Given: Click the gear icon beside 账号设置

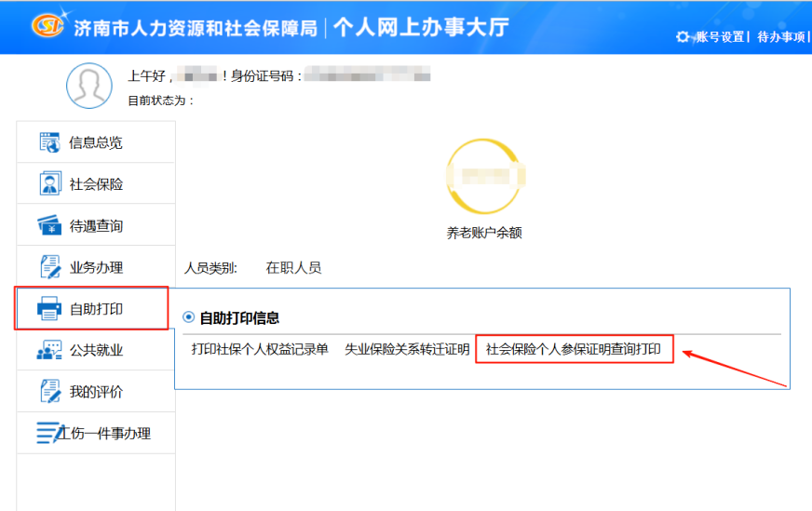Looking at the screenshot, I should click(x=683, y=36).
